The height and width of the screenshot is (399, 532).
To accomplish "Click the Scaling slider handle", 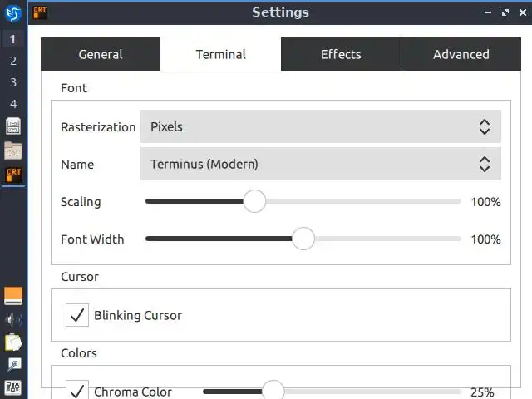I will (x=254, y=202).
